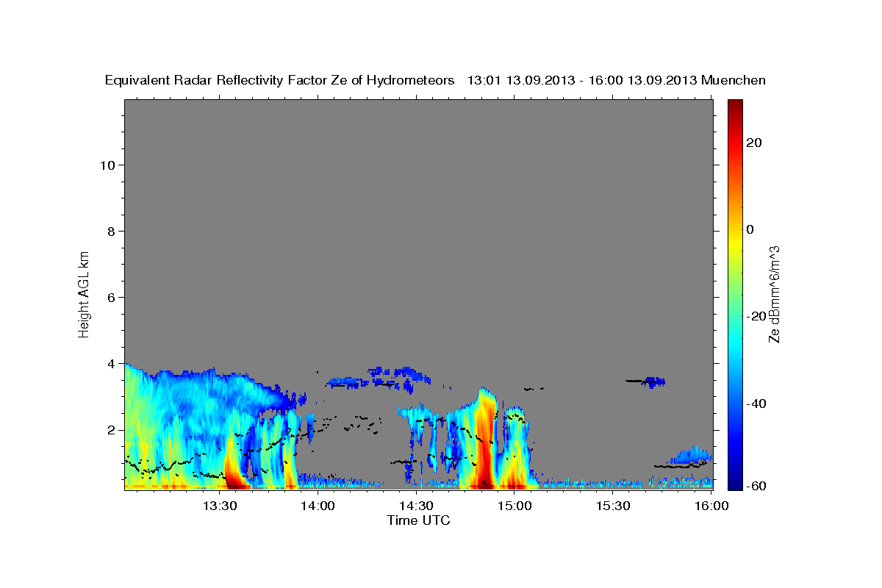
Task: Click the 'Height AGL km' axis label
Action: click(85, 293)
